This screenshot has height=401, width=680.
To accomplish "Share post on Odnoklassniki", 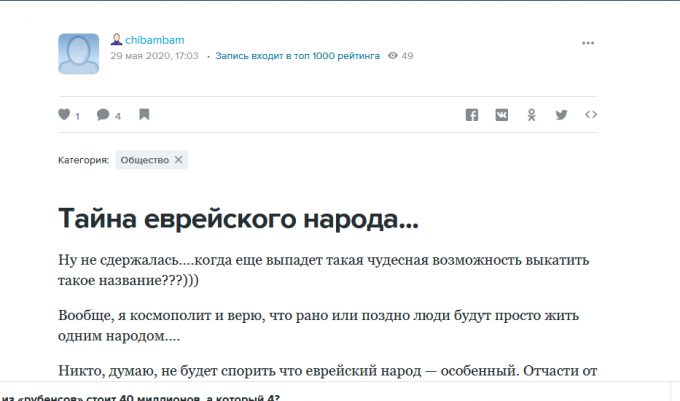I will (532, 115).
